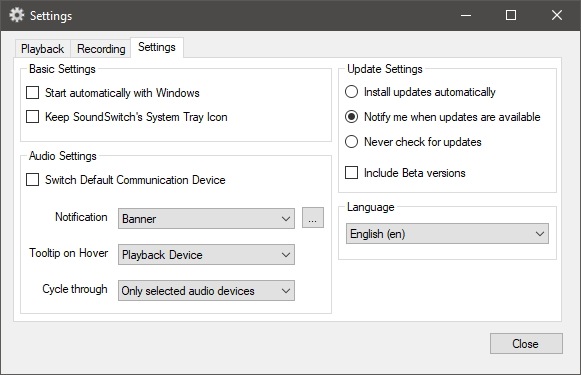Select the Settings tab
This screenshot has width=581, height=375.
coord(157,47)
